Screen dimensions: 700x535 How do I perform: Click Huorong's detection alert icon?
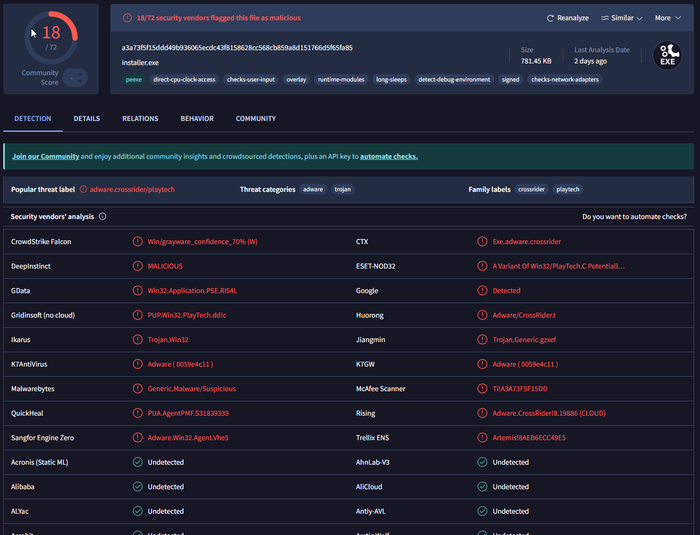click(482, 315)
